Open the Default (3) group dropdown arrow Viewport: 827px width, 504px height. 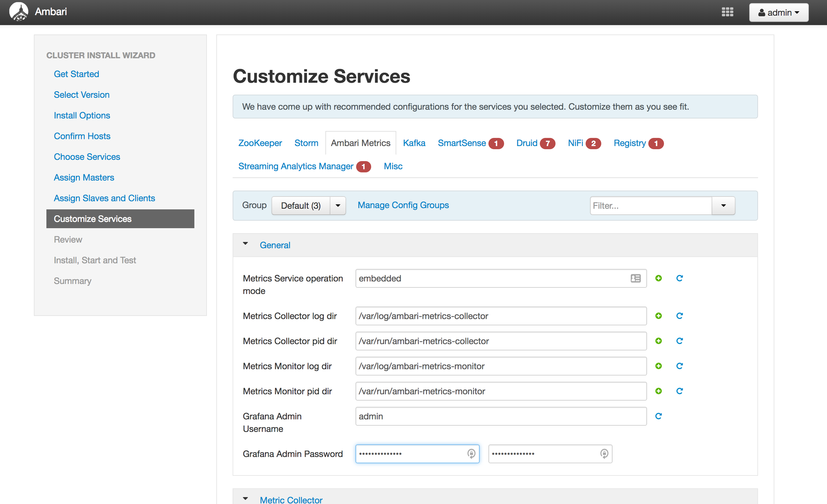pyautogui.click(x=338, y=205)
